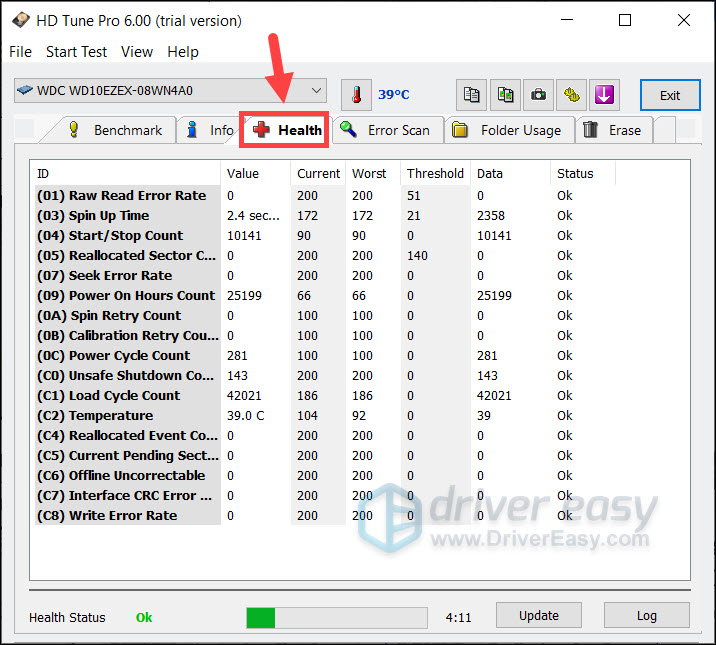Open the View menu
Viewport: 716px width, 645px height.
coord(137,52)
